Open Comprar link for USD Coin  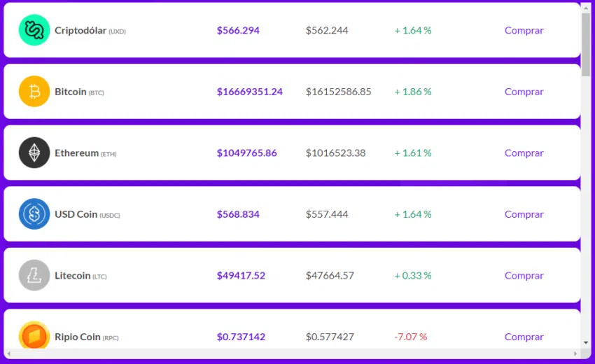524,214
